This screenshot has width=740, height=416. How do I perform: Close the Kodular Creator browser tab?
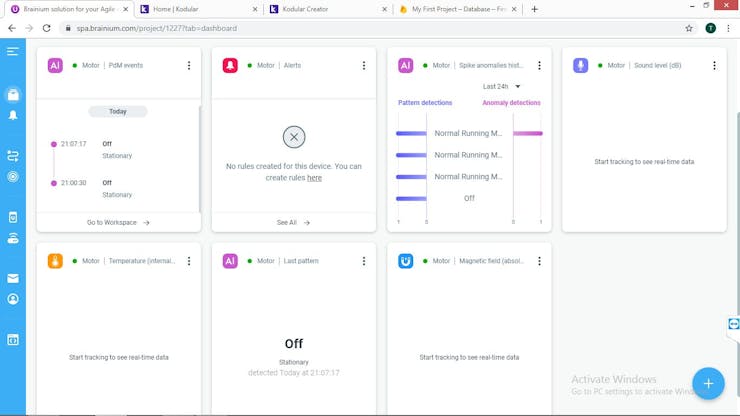[x=384, y=9]
